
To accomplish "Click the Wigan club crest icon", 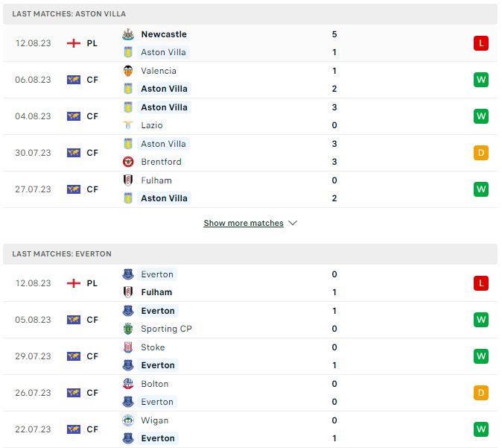I will coord(128,420).
